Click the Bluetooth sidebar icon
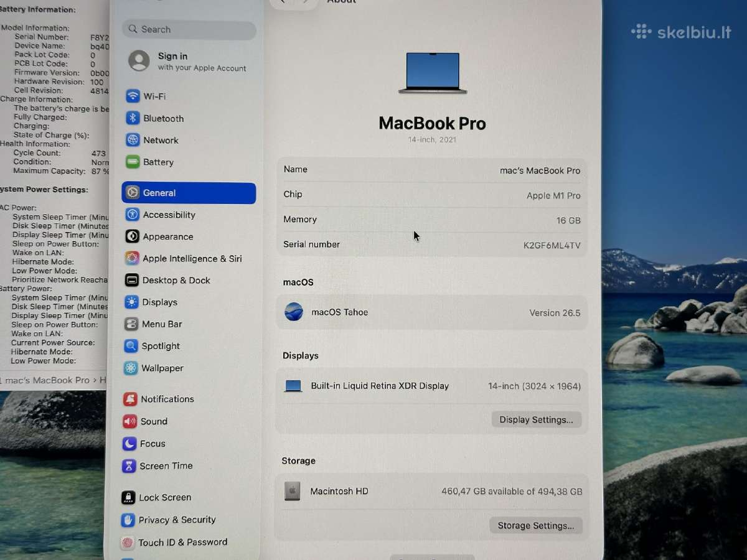747x560 pixels. 133,118
